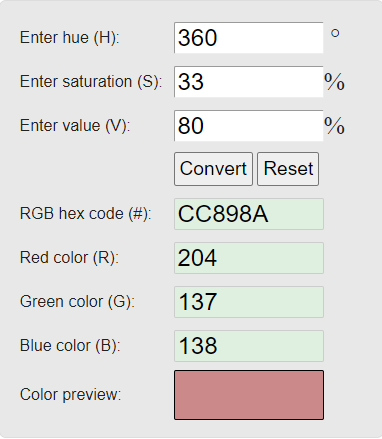
Task: Click the Reset button
Action: (x=288, y=169)
